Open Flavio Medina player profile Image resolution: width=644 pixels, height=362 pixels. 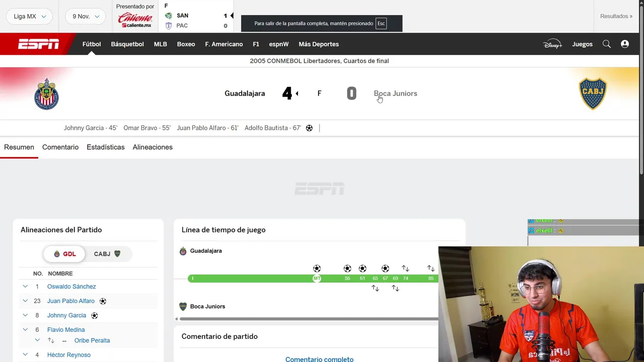(66, 330)
